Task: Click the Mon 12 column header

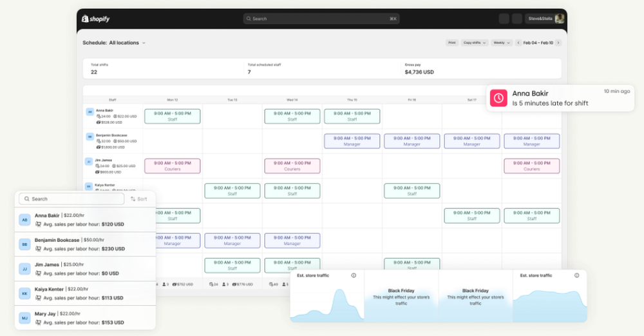Action: coord(173,100)
